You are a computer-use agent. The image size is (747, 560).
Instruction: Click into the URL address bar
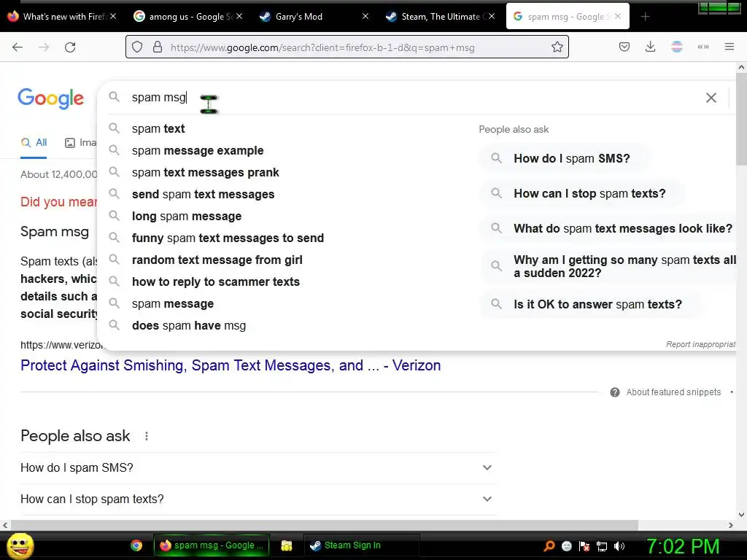click(347, 47)
